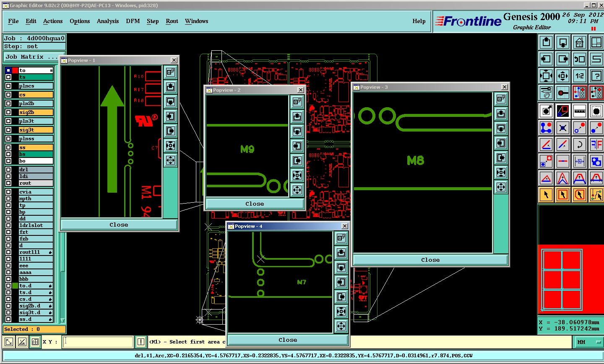Toggle checkbox for layer pln3t
The width and height of the screenshot is (604, 364).
[8, 121]
